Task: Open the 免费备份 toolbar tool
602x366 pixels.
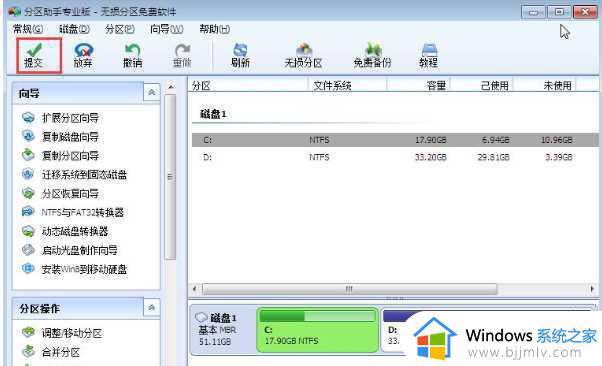Action: tap(372, 56)
